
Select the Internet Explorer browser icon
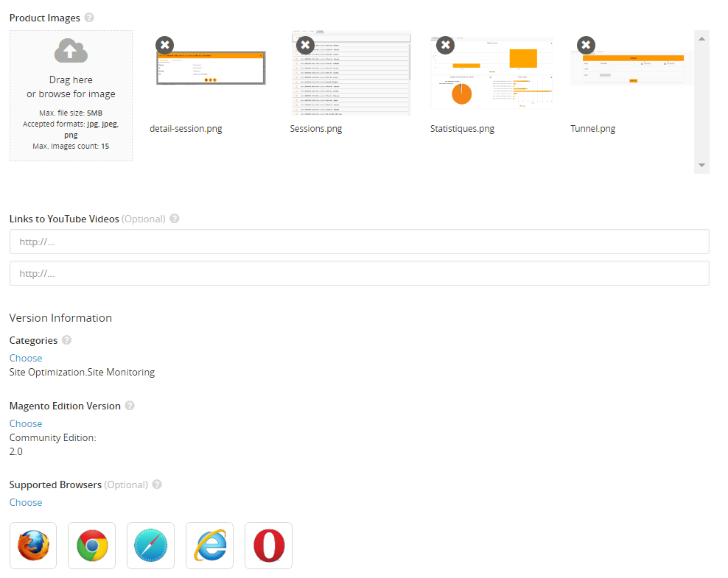(210, 546)
